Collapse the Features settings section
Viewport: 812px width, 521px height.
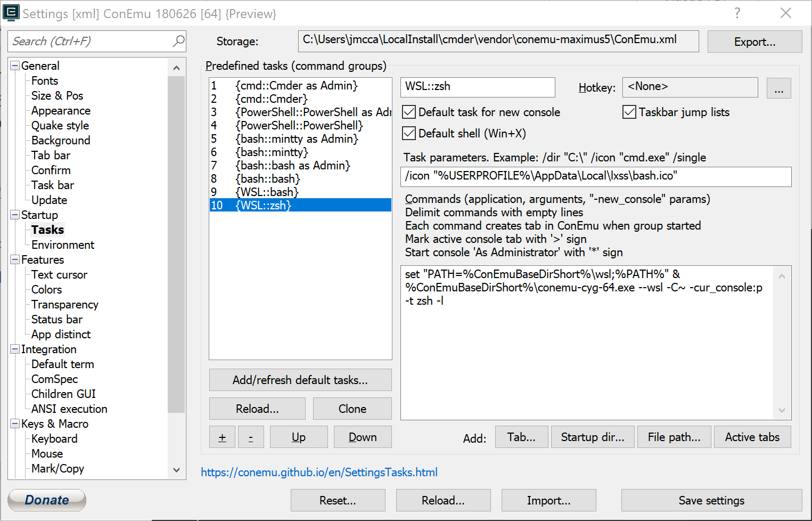coord(15,259)
